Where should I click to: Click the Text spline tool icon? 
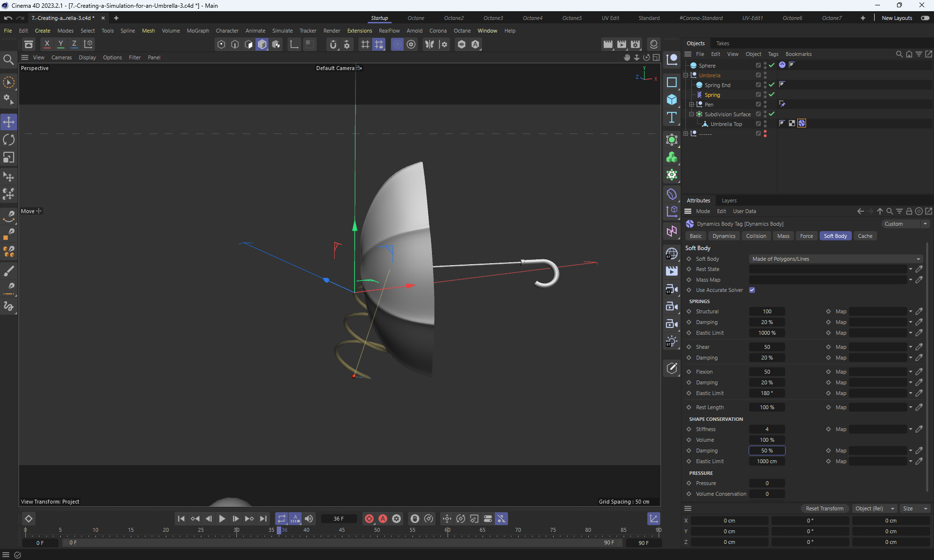point(672,117)
